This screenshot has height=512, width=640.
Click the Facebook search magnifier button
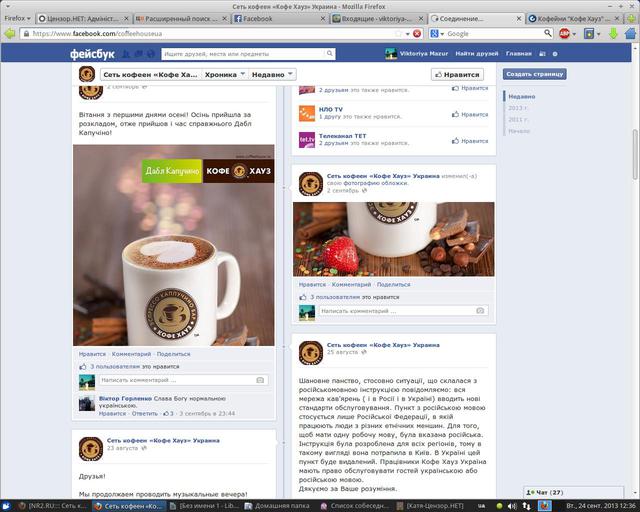(x=330, y=53)
